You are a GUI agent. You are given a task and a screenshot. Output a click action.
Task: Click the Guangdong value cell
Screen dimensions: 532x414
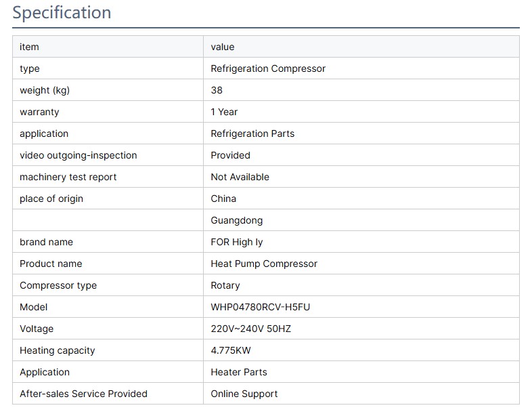[236, 220]
